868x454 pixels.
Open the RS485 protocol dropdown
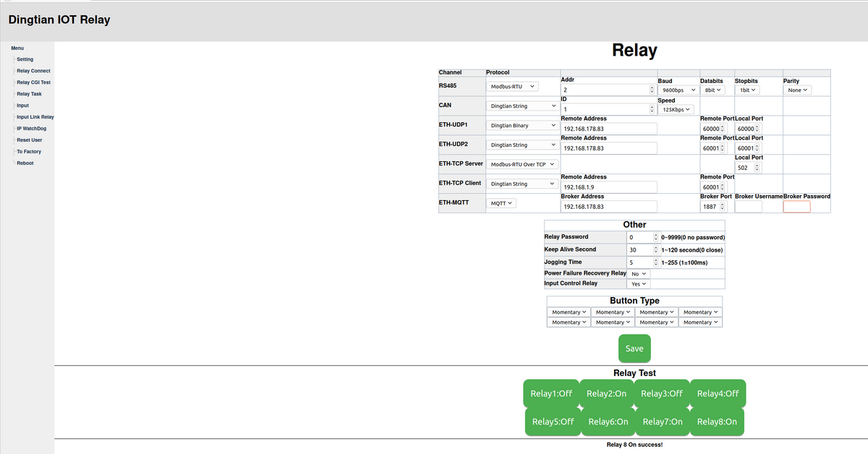point(513,87)
